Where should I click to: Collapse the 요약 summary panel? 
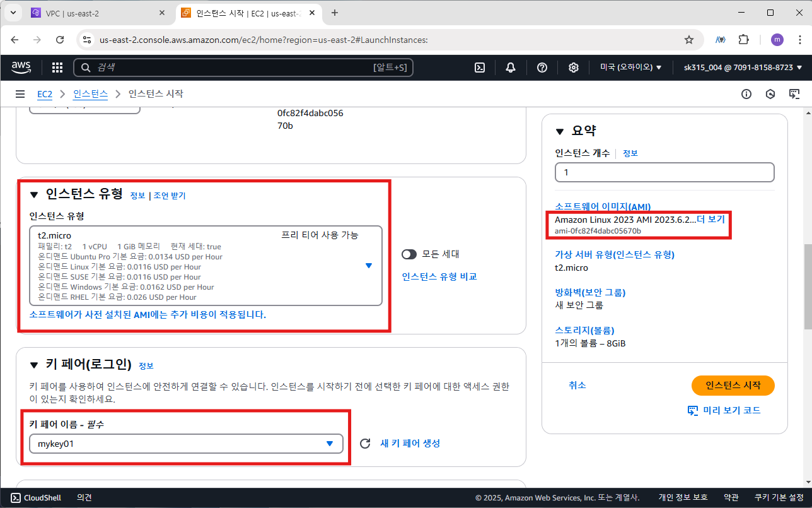point(560,131)
